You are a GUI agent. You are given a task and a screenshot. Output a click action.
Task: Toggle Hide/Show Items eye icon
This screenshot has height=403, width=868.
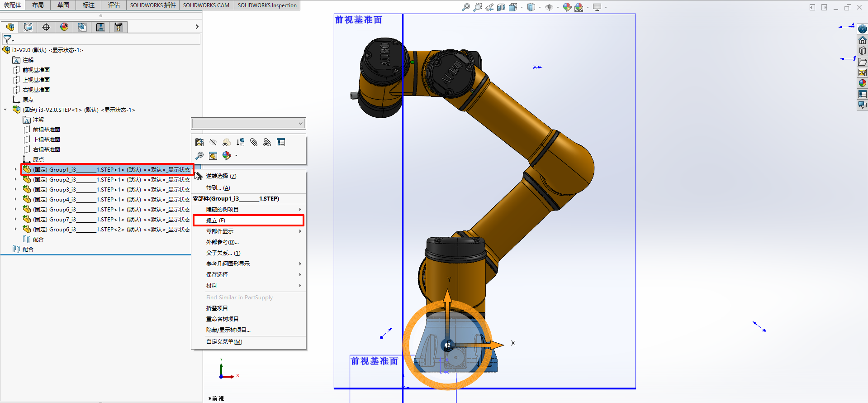(549, 7)
